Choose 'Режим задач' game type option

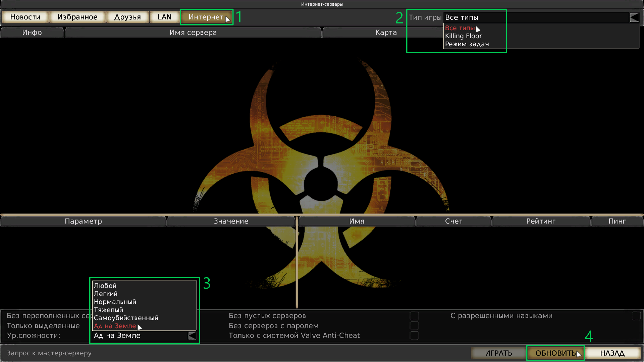[x=467, y=44]
